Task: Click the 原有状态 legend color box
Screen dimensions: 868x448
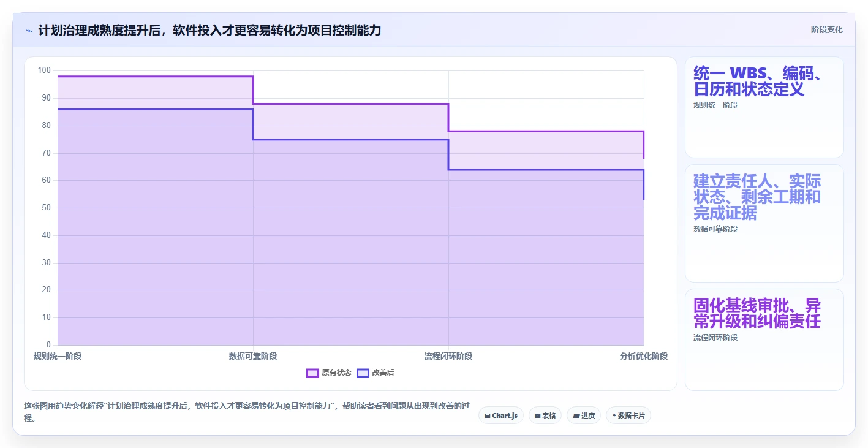Action: [312, 373]
